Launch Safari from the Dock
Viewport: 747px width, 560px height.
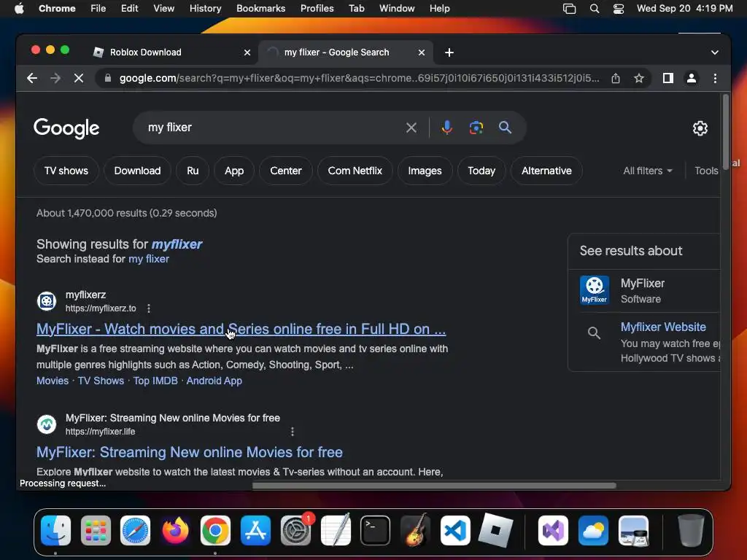tap(135, 531)
